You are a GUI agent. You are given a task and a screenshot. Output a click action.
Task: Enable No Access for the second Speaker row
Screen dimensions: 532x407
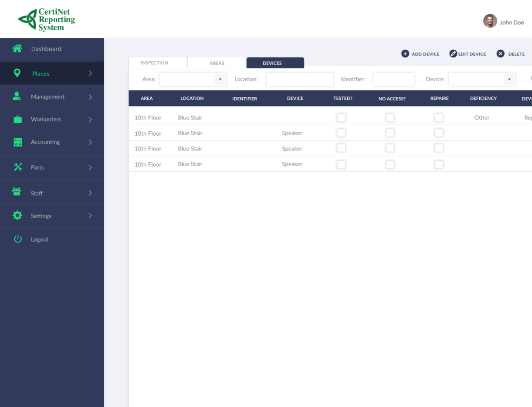pos(390,148)
